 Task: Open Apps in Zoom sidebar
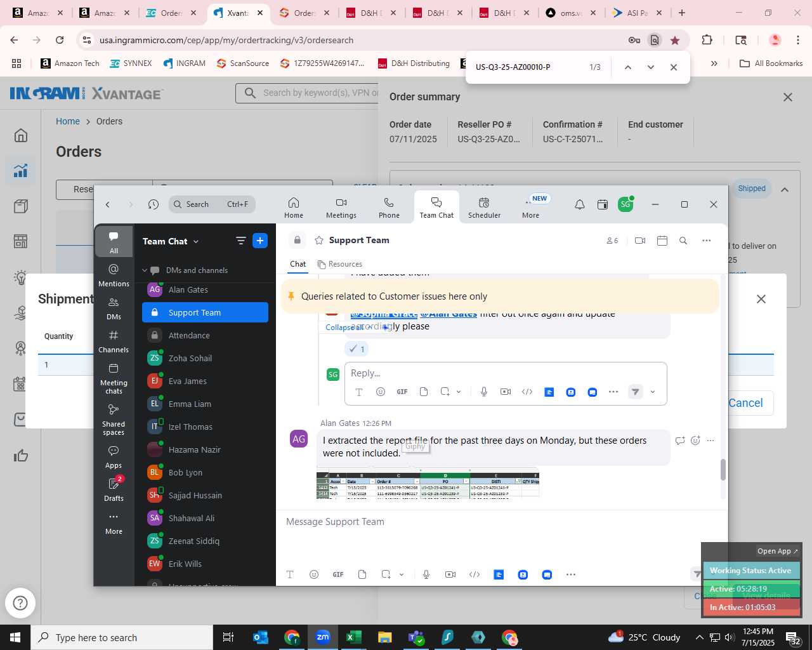point(114,457)
